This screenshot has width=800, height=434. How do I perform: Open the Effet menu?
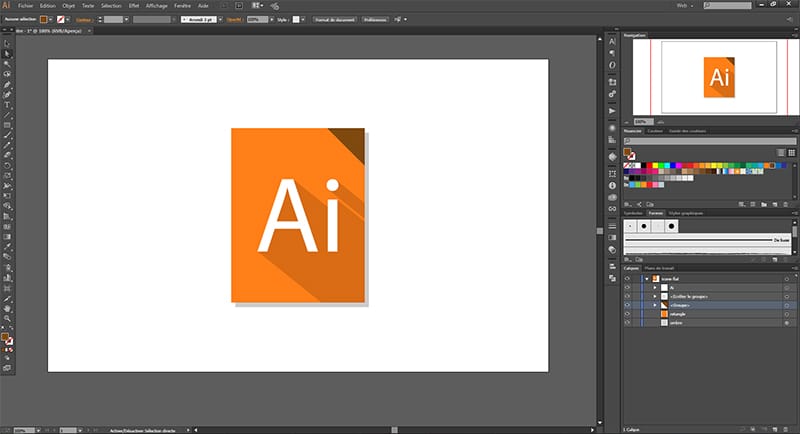coord(134,6)
